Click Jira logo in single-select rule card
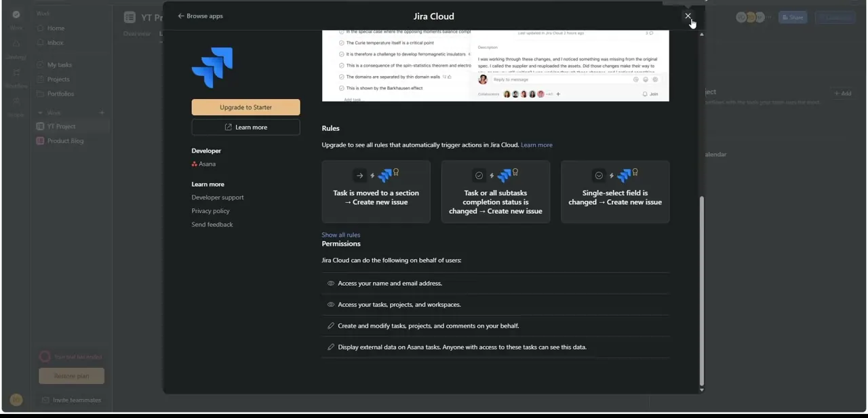Image resolution: width=868 pixels, height=418 pixels. pyautogui.click(x=624, y=176)
